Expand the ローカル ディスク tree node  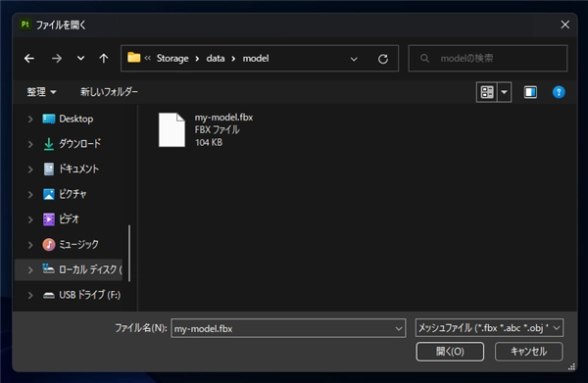click(x=30, y=269)
